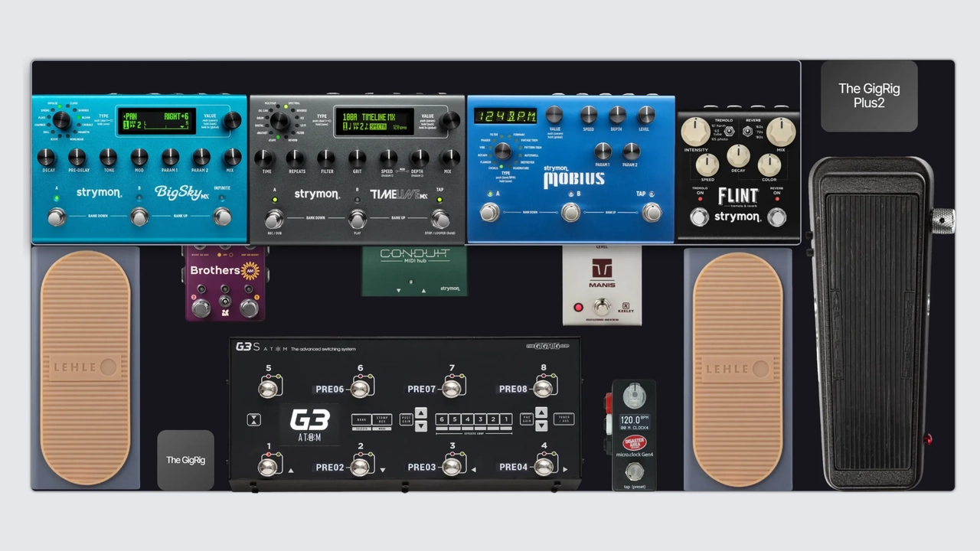980x551 pixels.
Task: Select effects loop 6 on the G3 Atom
Action: [x=442, y=419]
